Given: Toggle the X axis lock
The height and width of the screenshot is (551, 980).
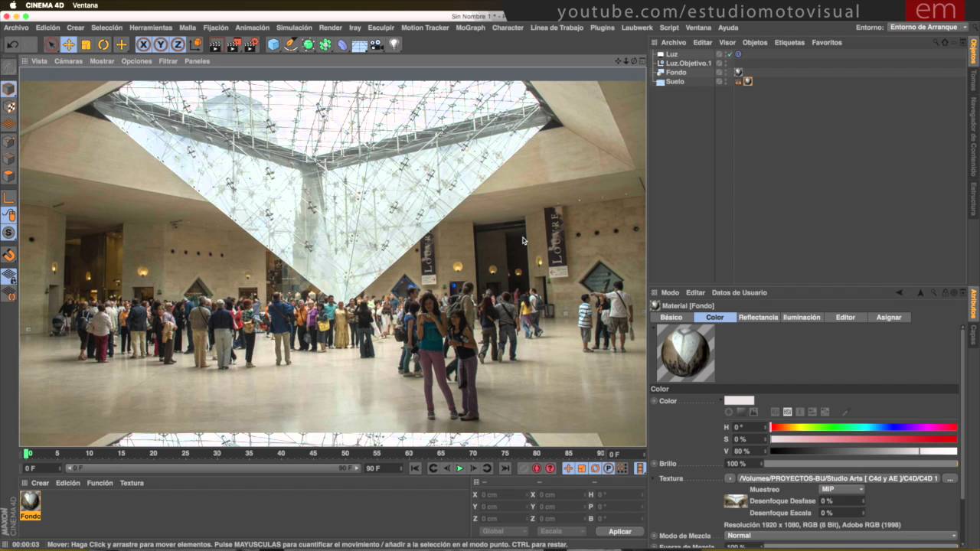Looking at the screenshot, I should pos(143,44).
